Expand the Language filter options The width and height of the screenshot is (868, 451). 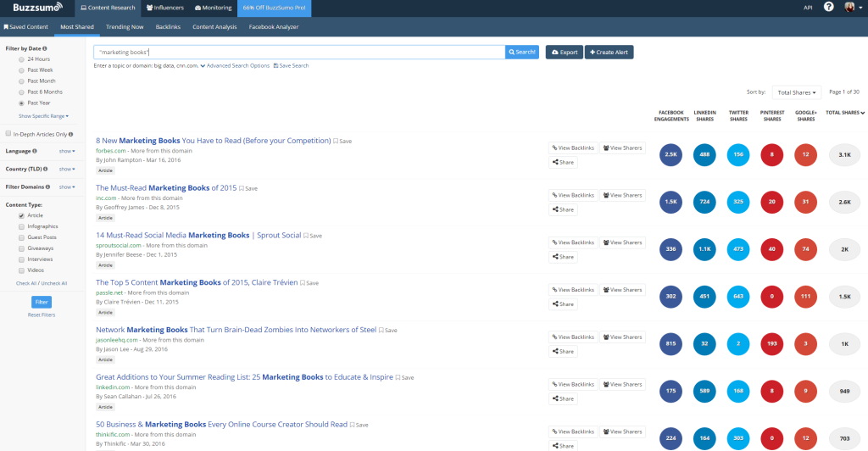67,151
